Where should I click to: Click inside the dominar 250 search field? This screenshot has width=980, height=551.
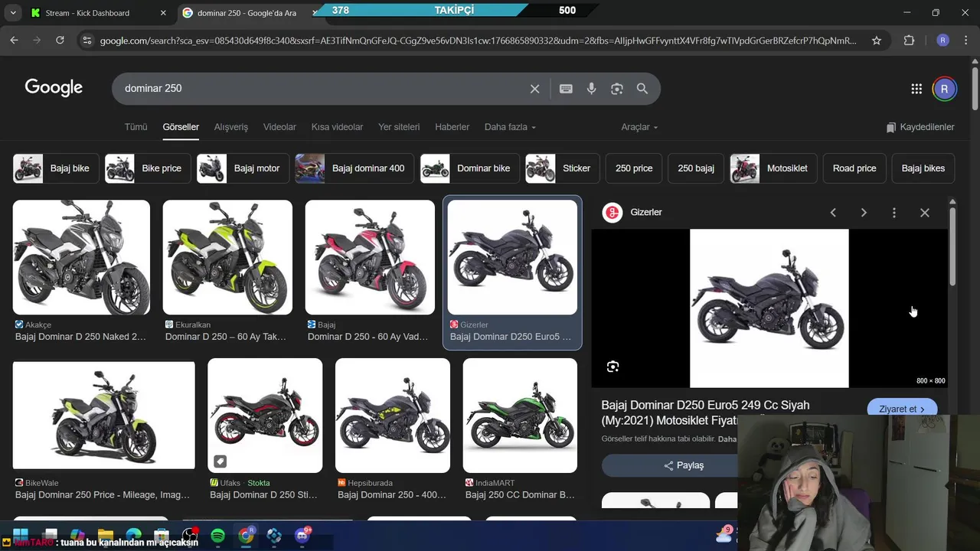[320, 89]
